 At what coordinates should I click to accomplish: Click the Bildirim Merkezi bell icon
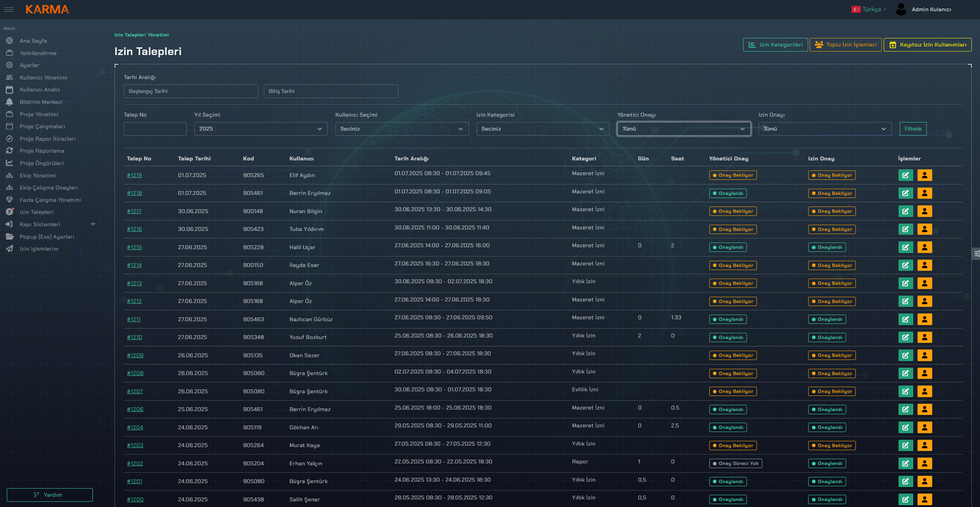pyautogui.click(x=10, y=102)
